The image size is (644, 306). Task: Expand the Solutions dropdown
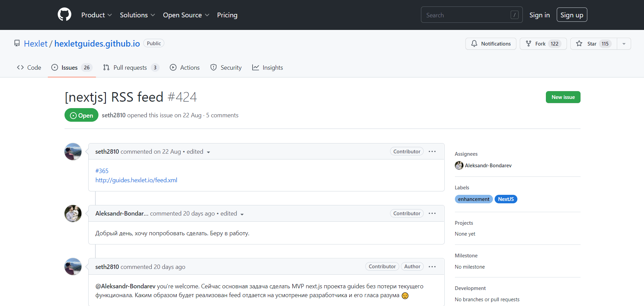click(137, 15)
